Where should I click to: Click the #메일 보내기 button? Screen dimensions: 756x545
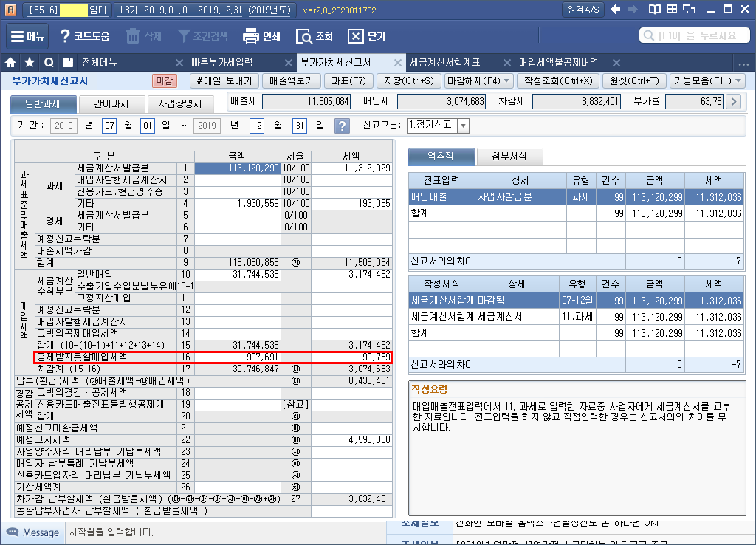[224, 81]
